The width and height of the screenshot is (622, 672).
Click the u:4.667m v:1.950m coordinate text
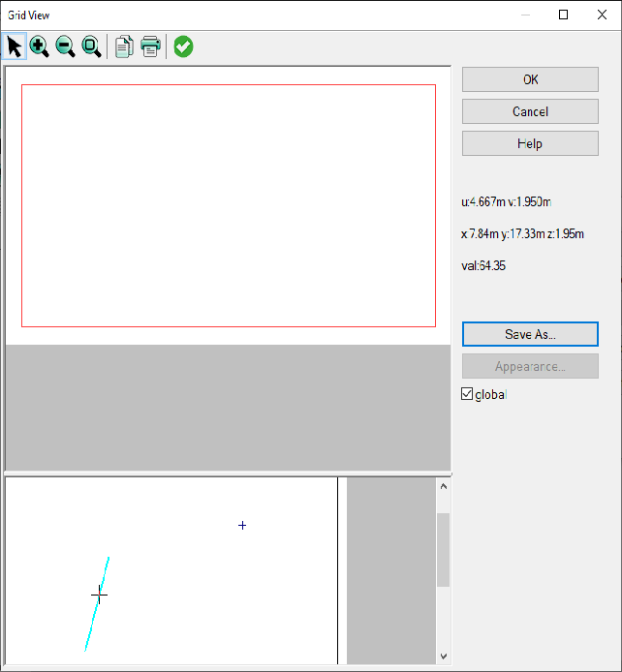click(507, 201)
